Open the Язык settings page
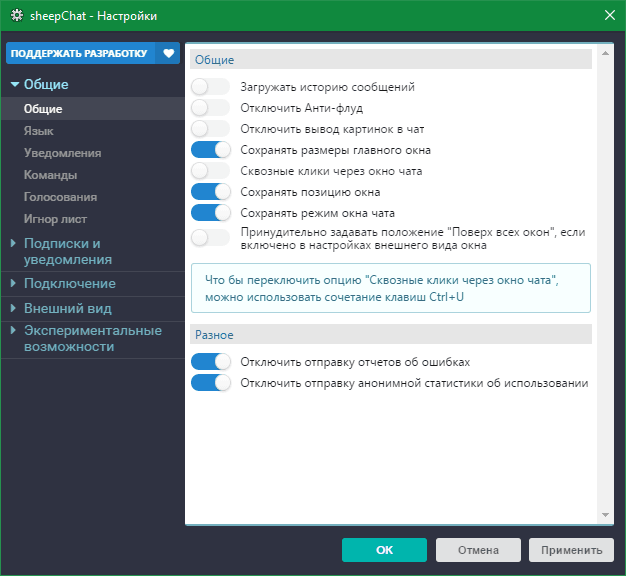This screenshot has height=576, width=626. 38,131
